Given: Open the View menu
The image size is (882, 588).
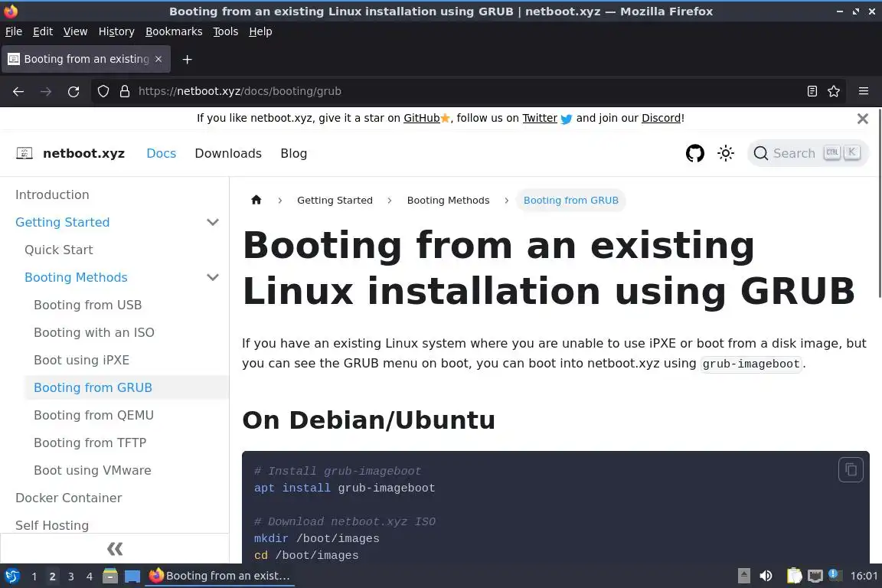Looking at the screenshot, I should point(75,31).
